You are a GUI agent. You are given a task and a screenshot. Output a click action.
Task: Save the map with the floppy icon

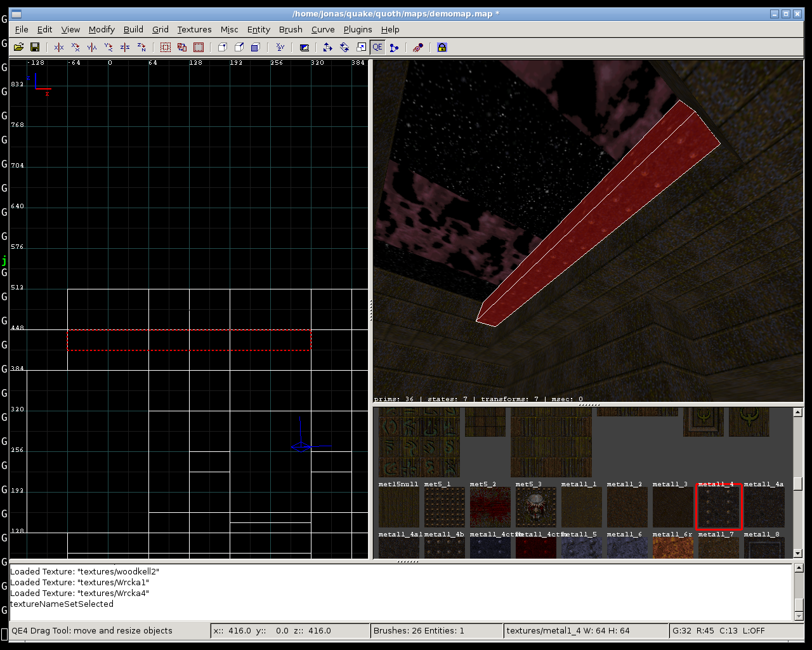coord(35,47)
